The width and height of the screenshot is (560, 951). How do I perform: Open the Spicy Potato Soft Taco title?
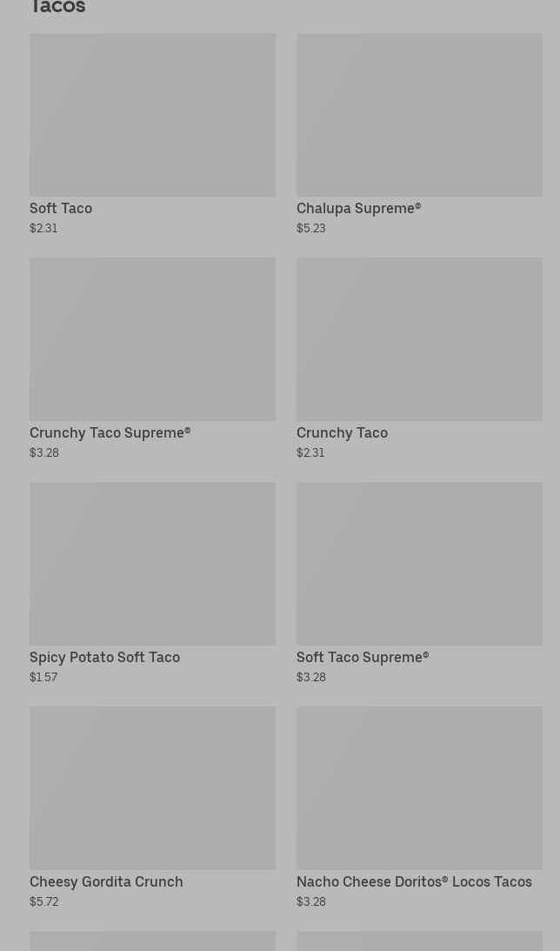coord(104,658)
